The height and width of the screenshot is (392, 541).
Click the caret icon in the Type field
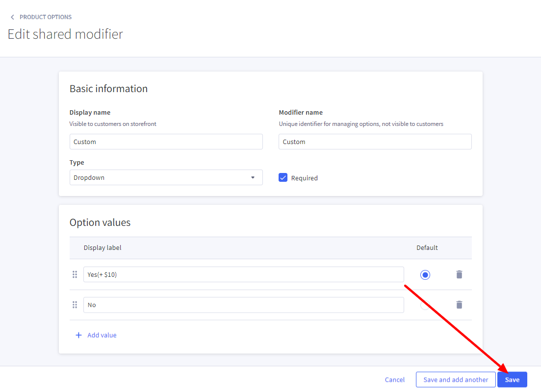point(253,177)
